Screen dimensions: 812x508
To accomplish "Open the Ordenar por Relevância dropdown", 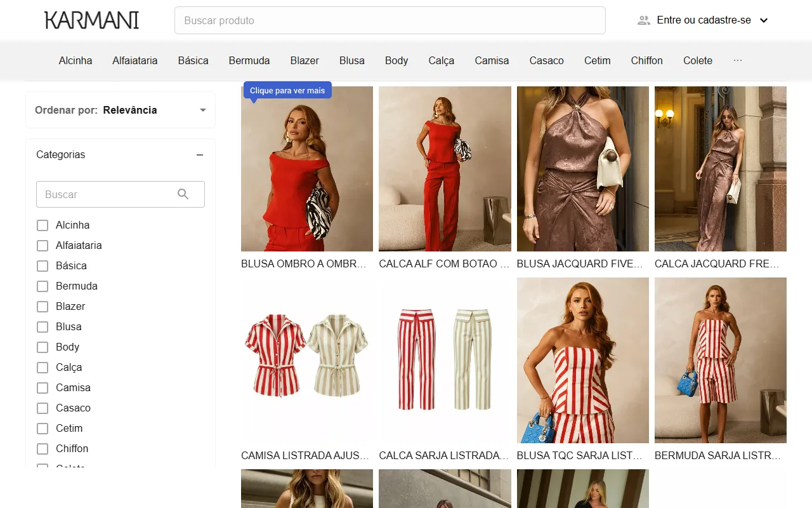I will (x=121, y=110).
